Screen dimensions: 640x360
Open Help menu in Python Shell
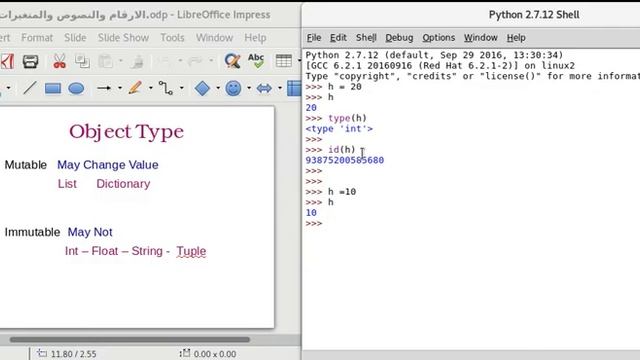(516, 38)
